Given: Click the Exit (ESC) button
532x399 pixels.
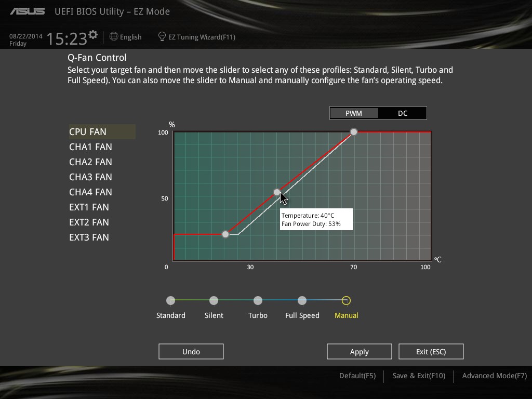Looking at the screenshot, I should [431, 352].
